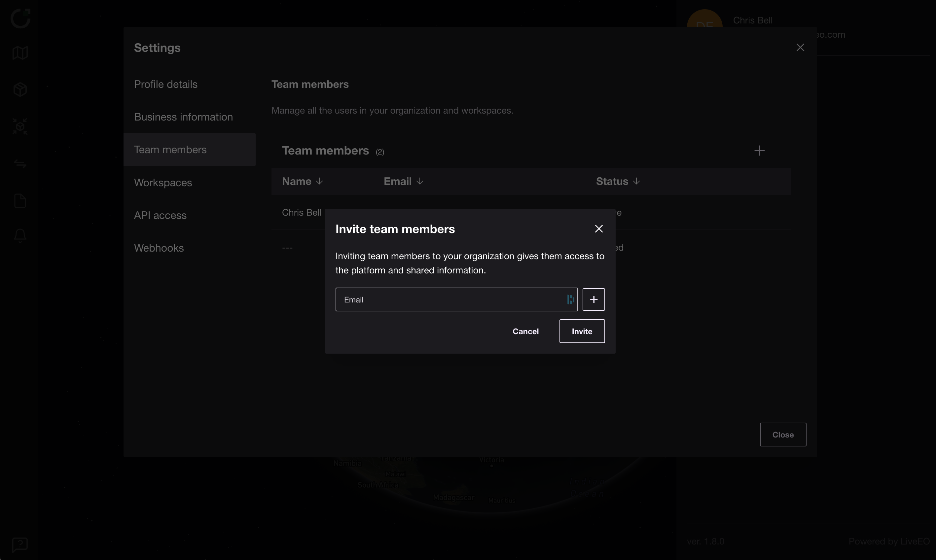Click the transfer arrows icon in sidebar

[20, 164]
